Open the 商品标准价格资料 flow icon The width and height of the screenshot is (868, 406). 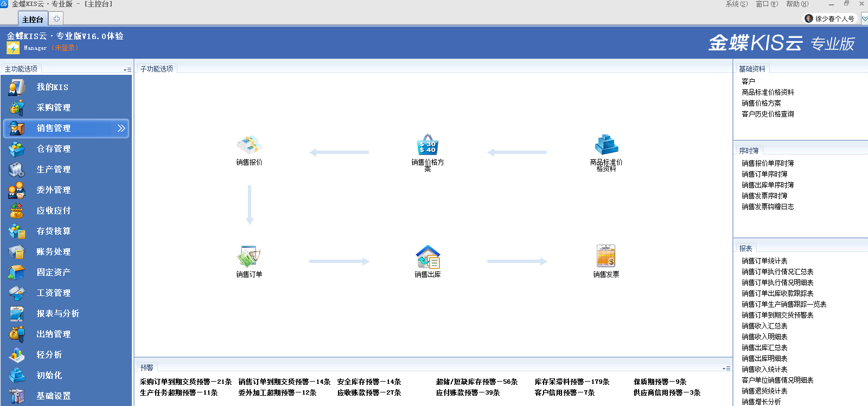(x=606, y=144)
